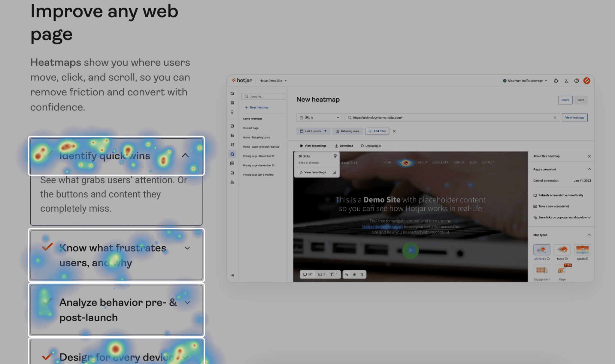
Task: Select the click map tool in bottom toolbar
Action: 347,275
